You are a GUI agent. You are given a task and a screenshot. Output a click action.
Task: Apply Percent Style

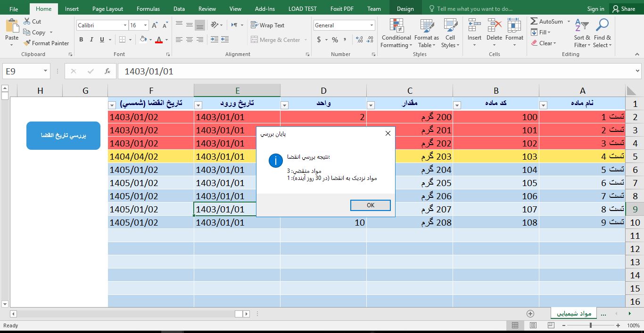335,40
